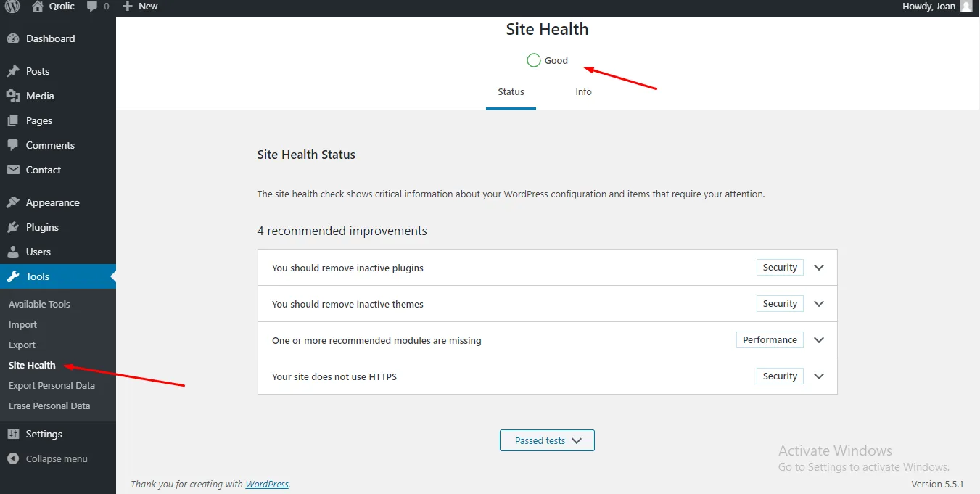Expand the HTTPS recommendation chevron
This screenshot has width=980, height=494.
pyautogui.click(x=819, y=376)
